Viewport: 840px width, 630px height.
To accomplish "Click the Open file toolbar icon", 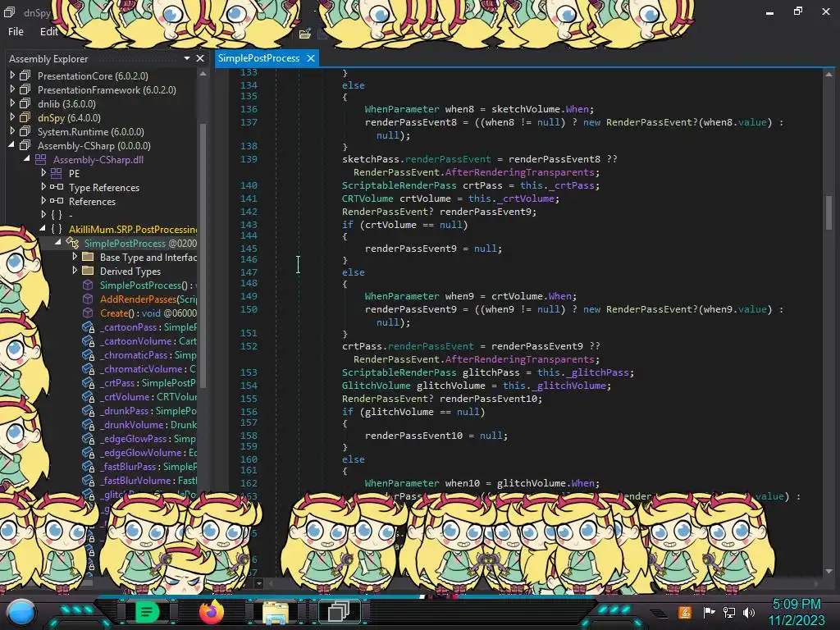I will (305, 34).
